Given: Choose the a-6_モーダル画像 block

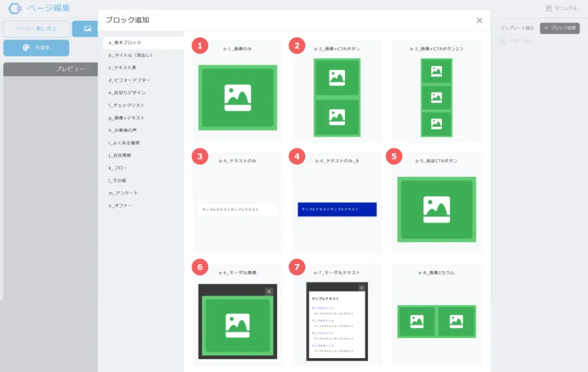Looking at the screenshot, I should (x=238, y=320).
